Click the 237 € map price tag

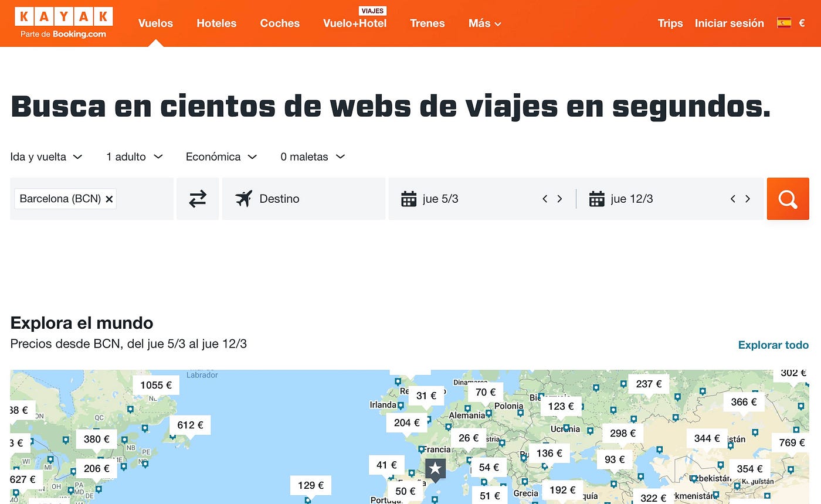coord(649,384)
